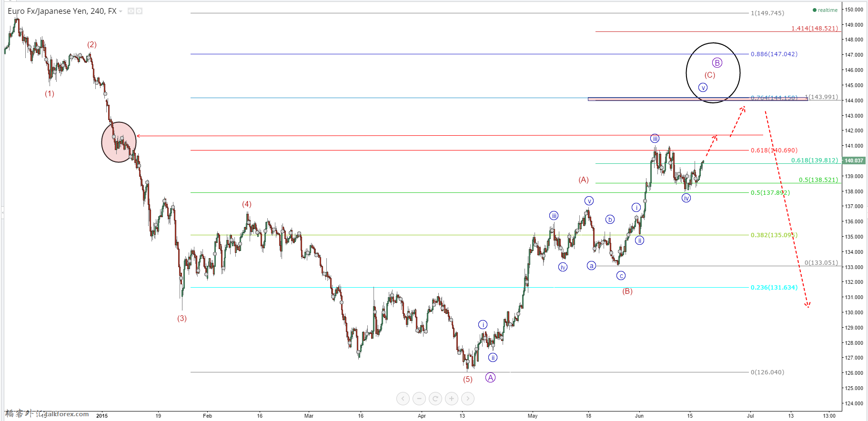Click the blue circled c subwave label

pos(621,276)
